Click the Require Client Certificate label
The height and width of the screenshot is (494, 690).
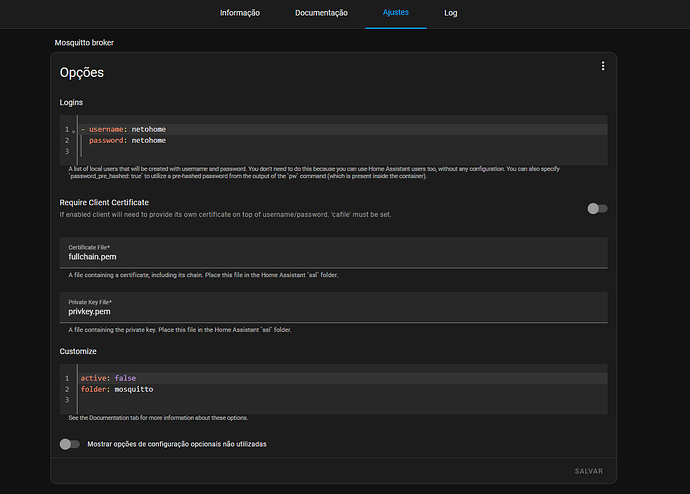(104, 202)
